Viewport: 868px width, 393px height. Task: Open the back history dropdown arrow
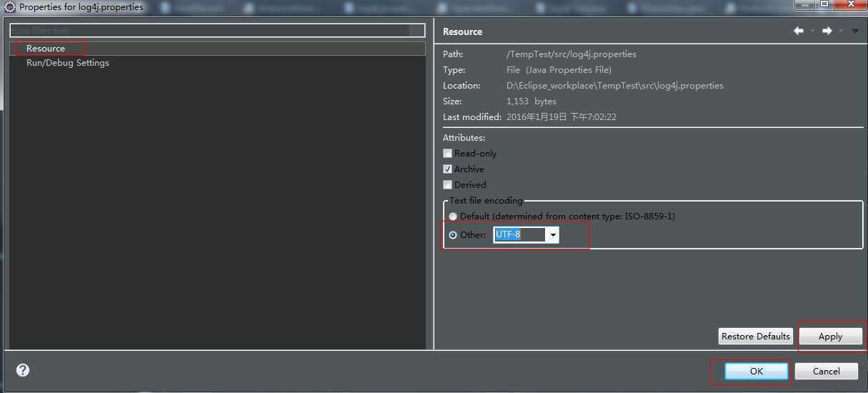click(812, 31)
